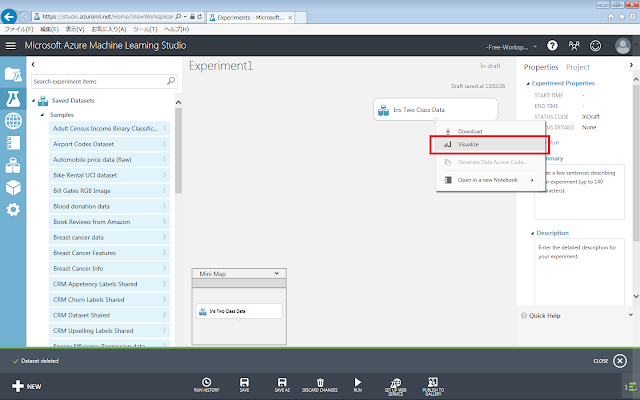Image resolution: width=640 pixels, height=400 pixels.
Task: Open the Settings gear icon
Action: click(13, 209)
